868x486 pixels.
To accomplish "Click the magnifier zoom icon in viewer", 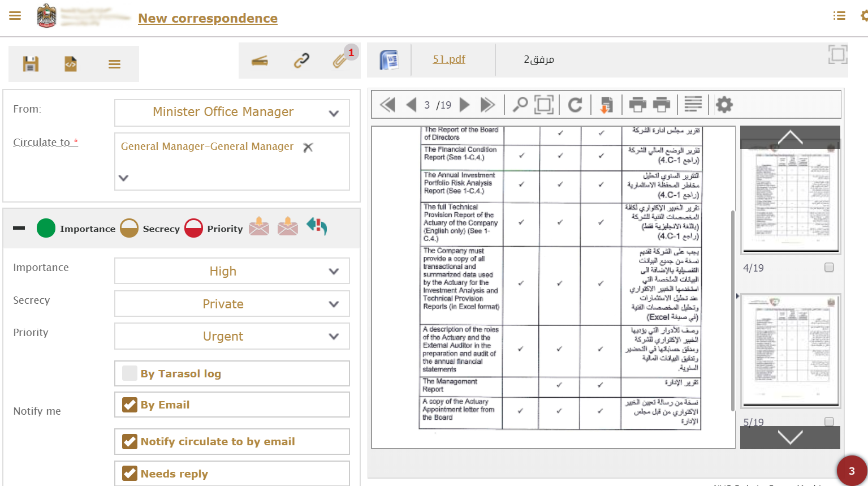I will 520,105.
